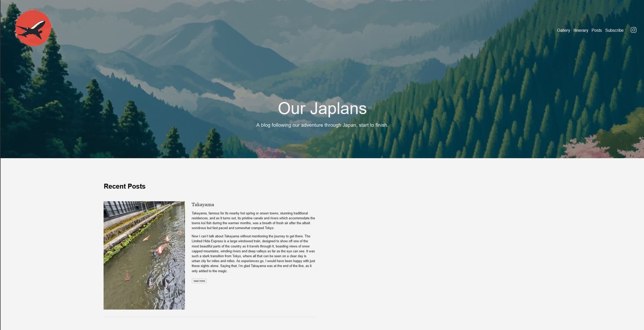
Task: Click the divider line below Takayama post
Action: coord(209,317)
